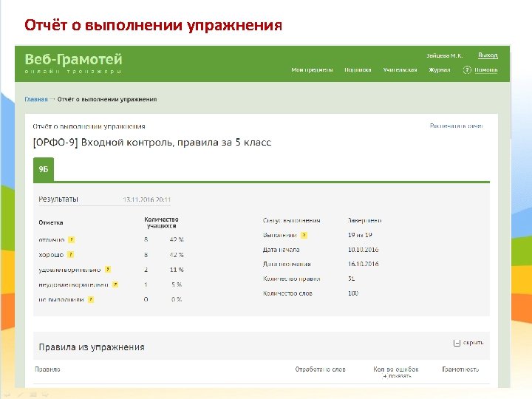Collapse rules section with minus icon

point(457,343)
